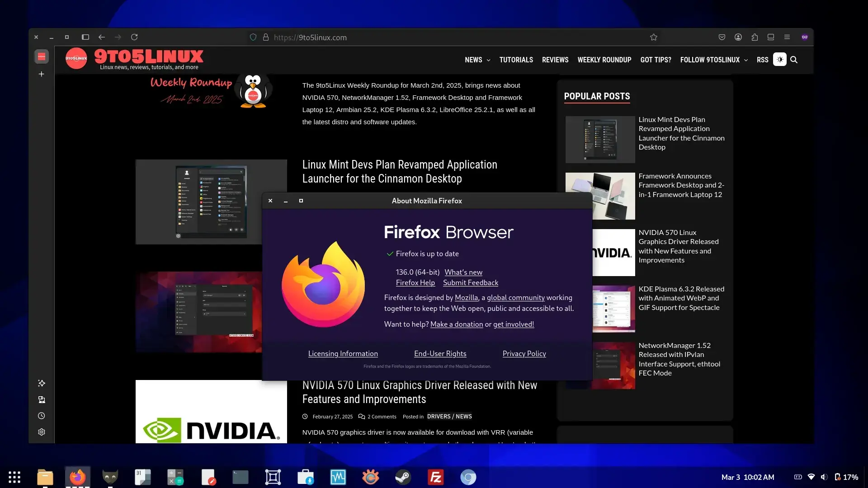
Task: Open Steam in the taskbar
Action: tap(403, 477)
